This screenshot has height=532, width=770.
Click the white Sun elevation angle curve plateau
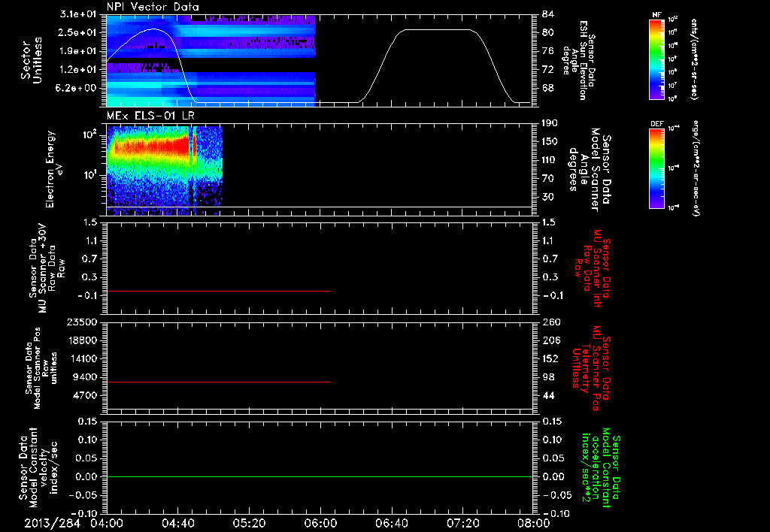pyautogui.click(x=437, y=30)
